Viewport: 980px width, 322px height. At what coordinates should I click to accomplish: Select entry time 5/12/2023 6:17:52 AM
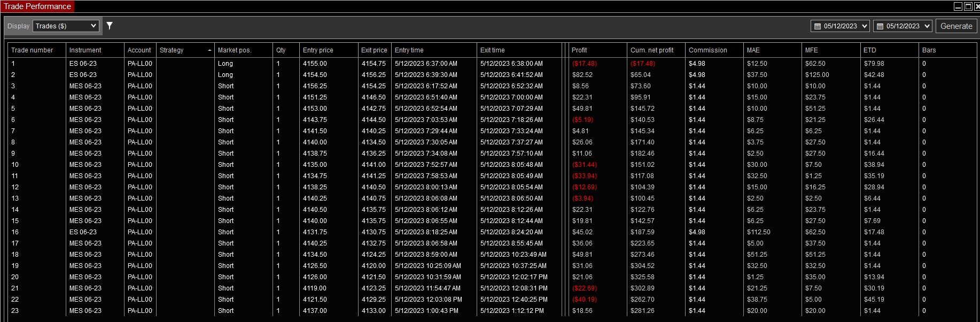426,86
